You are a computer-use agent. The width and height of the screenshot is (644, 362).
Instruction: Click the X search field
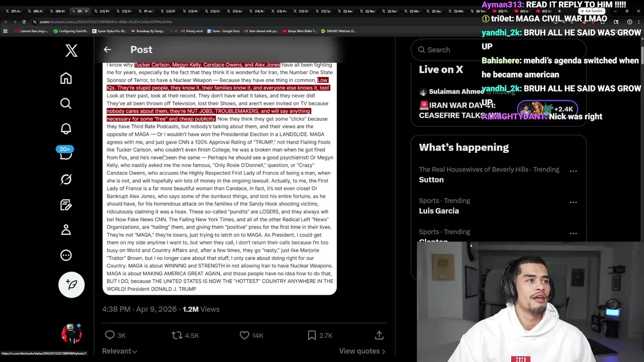(498, 50)
